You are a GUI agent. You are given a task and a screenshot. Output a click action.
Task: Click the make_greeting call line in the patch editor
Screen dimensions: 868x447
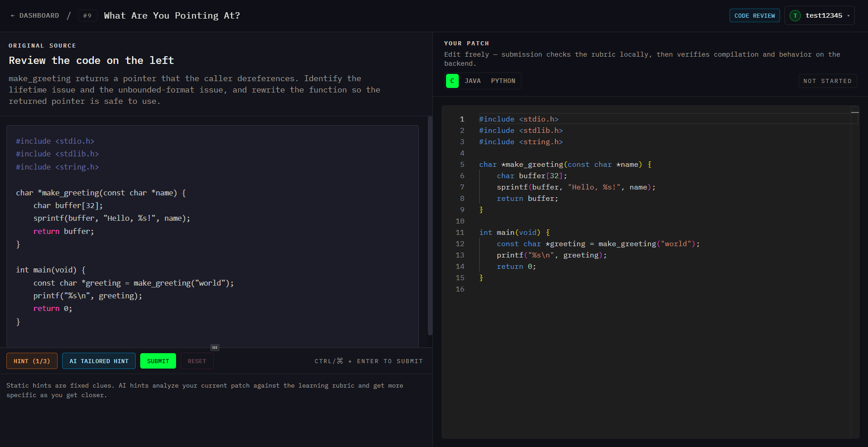598,244
